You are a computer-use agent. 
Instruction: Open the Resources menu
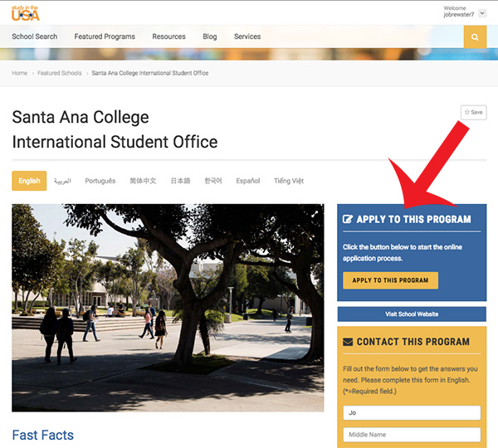point(168,37)
